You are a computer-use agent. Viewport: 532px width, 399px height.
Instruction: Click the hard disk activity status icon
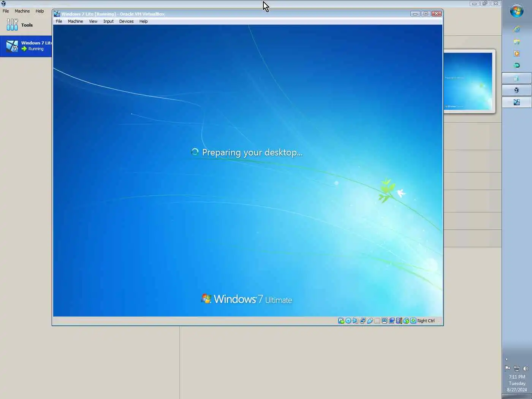(x=341, y=321)
